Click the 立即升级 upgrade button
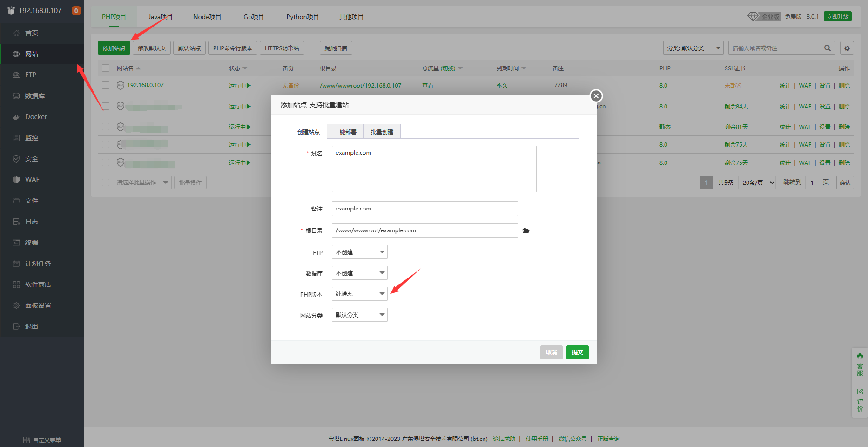 [837, 17]
